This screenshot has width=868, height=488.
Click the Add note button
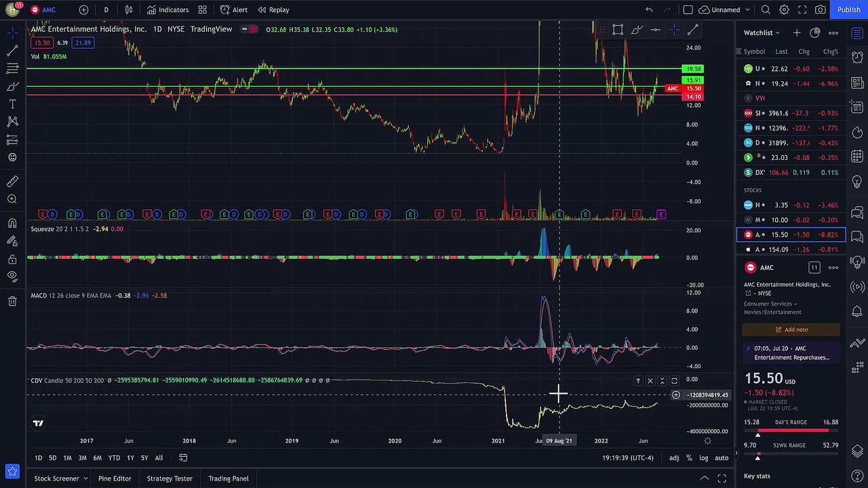[791, 329]
